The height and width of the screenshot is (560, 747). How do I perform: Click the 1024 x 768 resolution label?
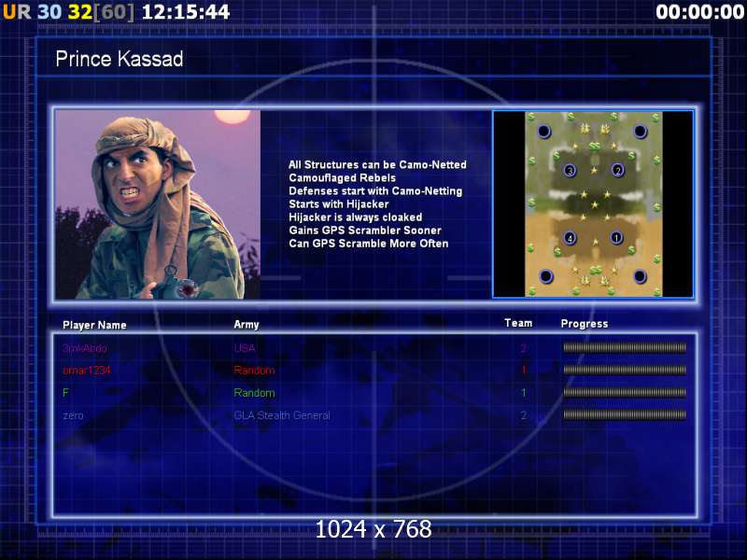coord(373,529)
